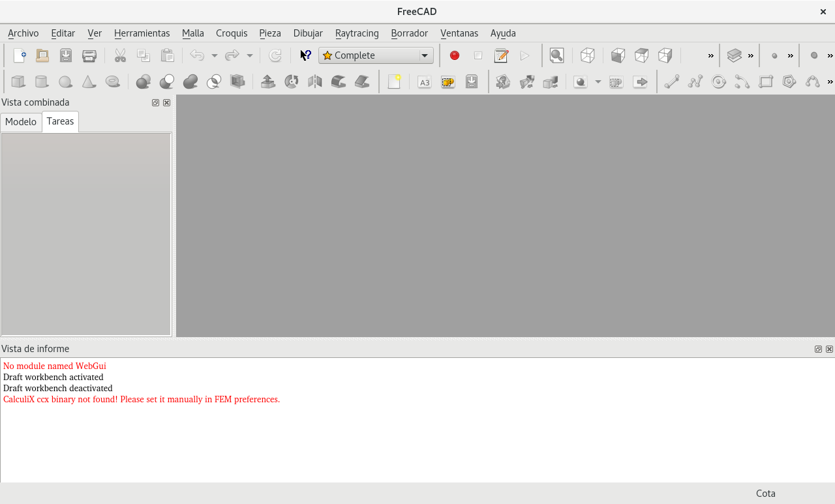Image resolution: width=835 pixels, height=504 pixels.
Task: Expand the Redo history arrow
Action: [x=249, y=55]
